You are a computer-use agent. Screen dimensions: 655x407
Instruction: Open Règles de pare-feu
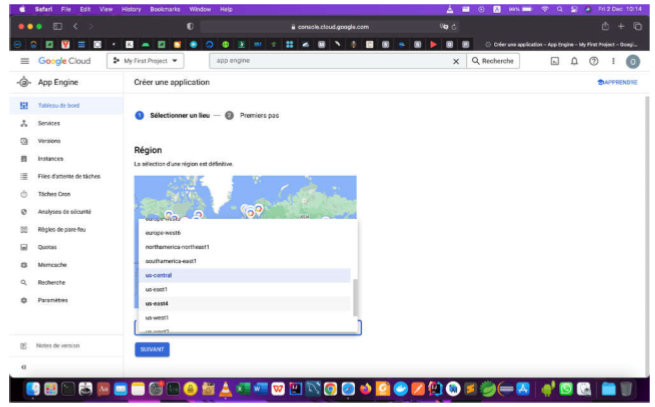coord(62,229)
